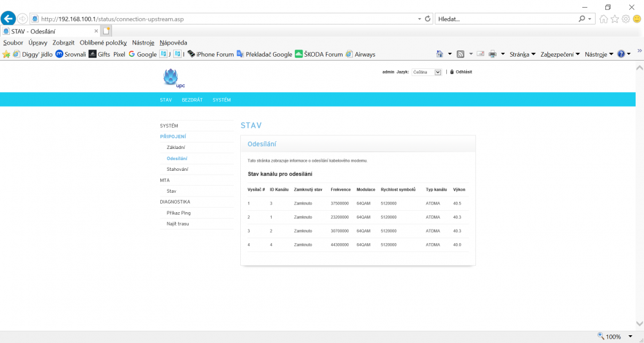Viewport: 644px width, 343px height.
Task: Click the smiley feedback icon
Action: pos(637,19)
